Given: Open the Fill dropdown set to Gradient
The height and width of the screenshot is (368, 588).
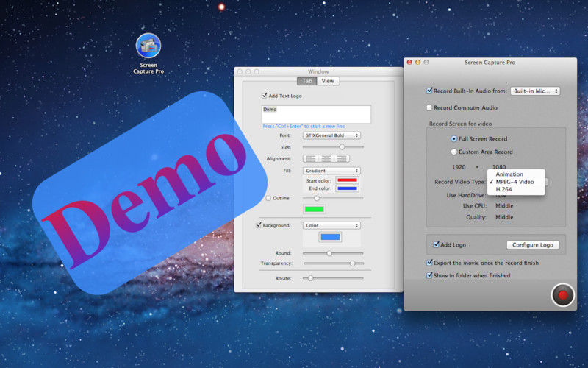Looking at the screenshot, I should tap(331, 171).
